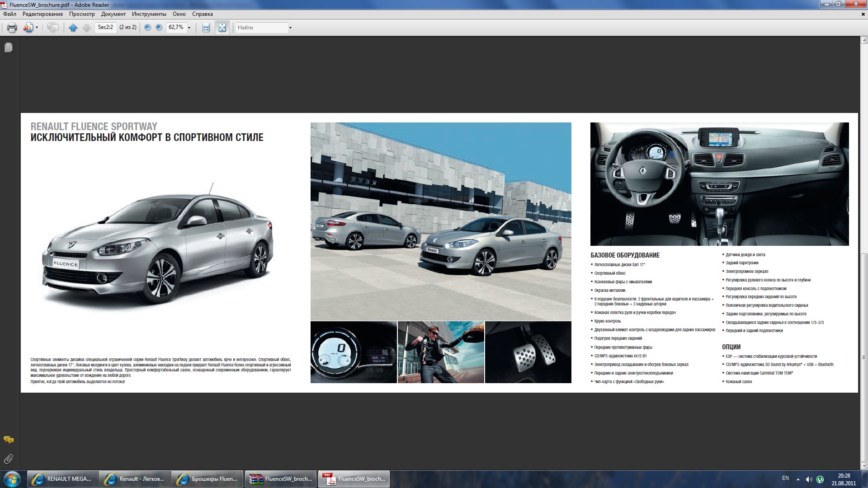Open the Окно menu
This screenshot has height=488, width=868.
pyautogui.click(x=179, y=14)
